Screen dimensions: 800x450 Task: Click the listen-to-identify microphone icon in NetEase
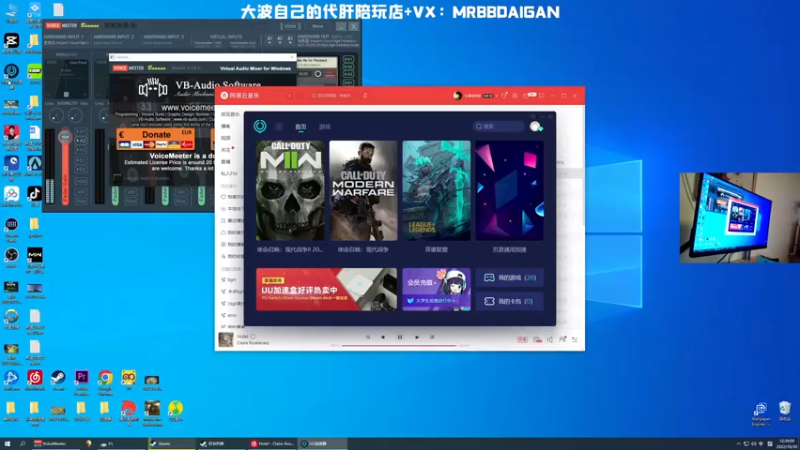(365, 95)
